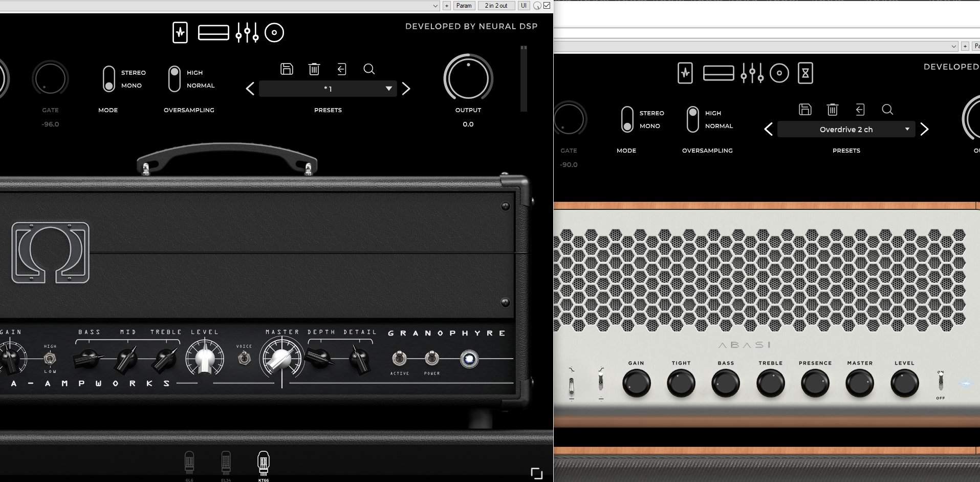Save the preset in Granophyre window
The image size is (980, 482).
pyautogui.click(x=287, y=69)
